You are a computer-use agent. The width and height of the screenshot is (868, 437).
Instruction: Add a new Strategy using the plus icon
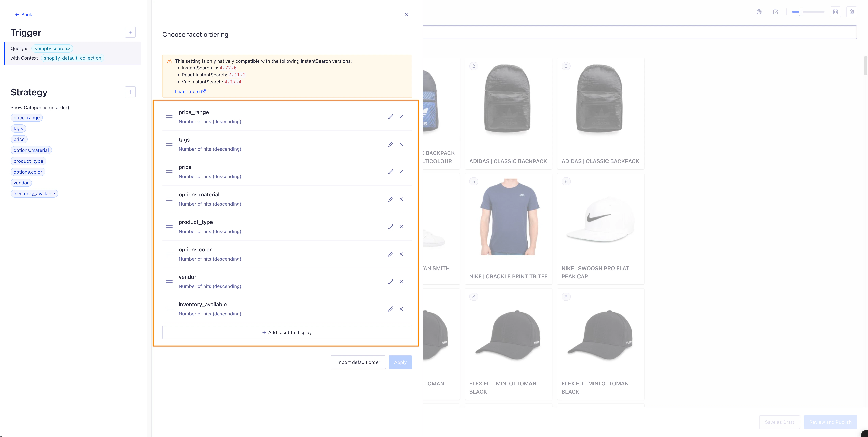[130, 92]
